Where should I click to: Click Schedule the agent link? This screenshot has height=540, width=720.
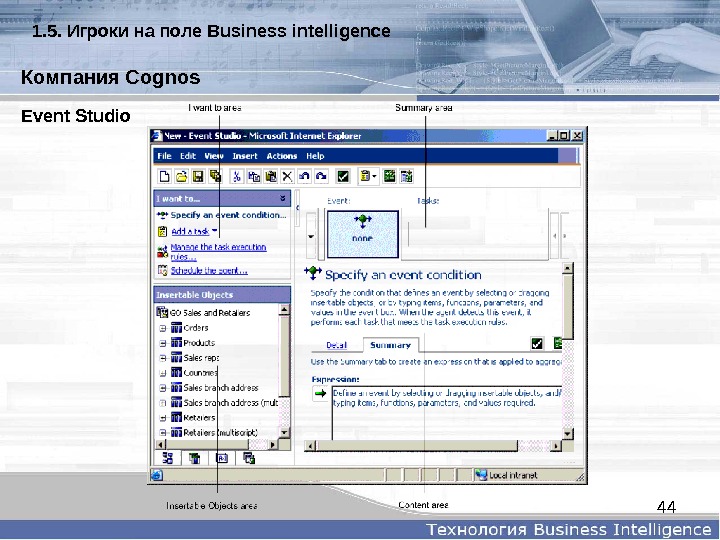(209, 270)
